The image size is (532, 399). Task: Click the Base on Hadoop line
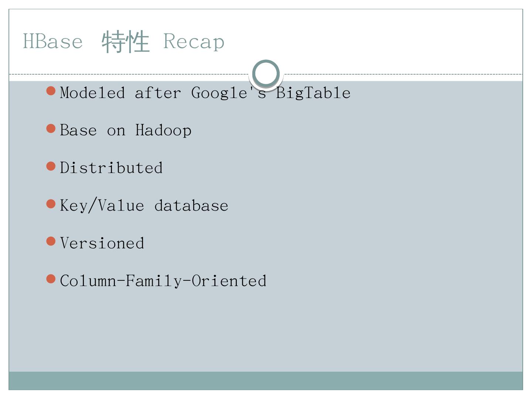pos(126,130)
